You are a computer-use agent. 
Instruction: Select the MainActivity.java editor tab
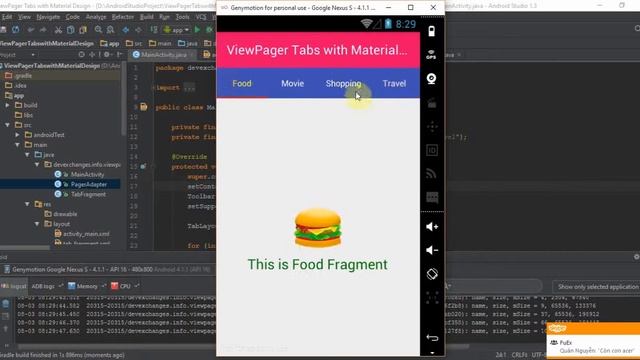click(x=163, y=54)
